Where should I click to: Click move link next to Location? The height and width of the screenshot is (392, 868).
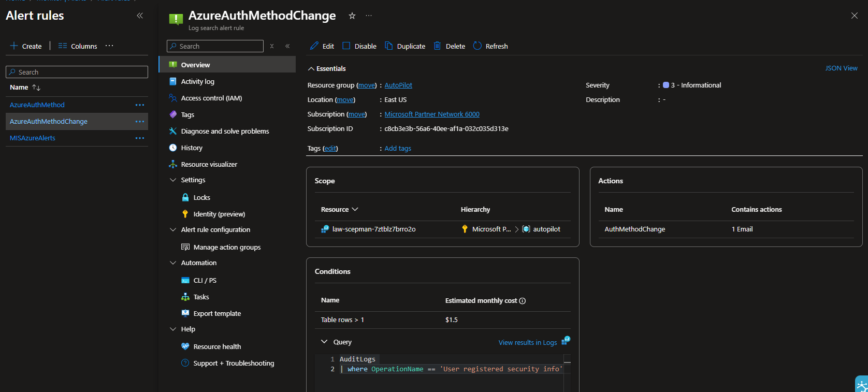pos(345,99)
